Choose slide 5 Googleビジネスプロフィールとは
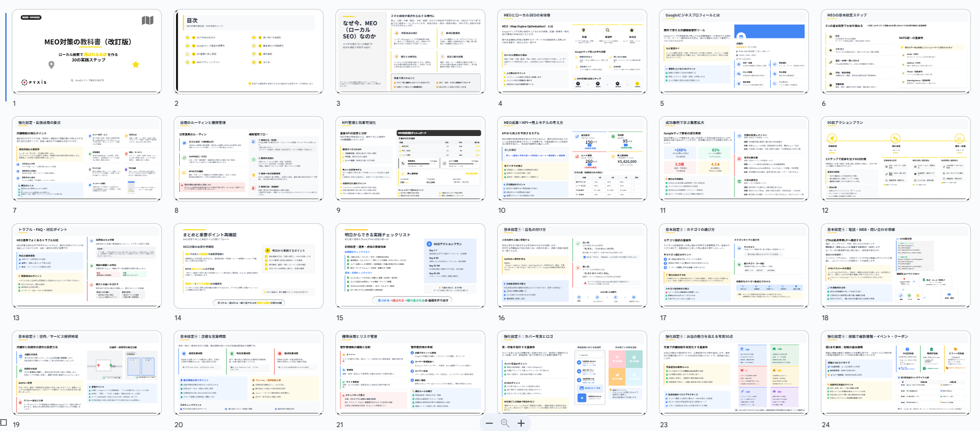The width and height of the screenshot is (980, 431). [x=733, y=52]
